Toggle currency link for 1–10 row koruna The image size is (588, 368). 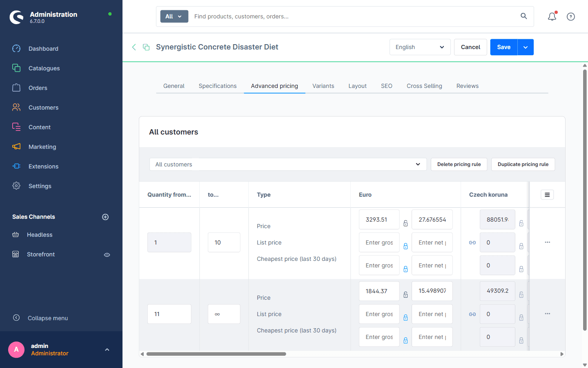click(x=472, y=242)
